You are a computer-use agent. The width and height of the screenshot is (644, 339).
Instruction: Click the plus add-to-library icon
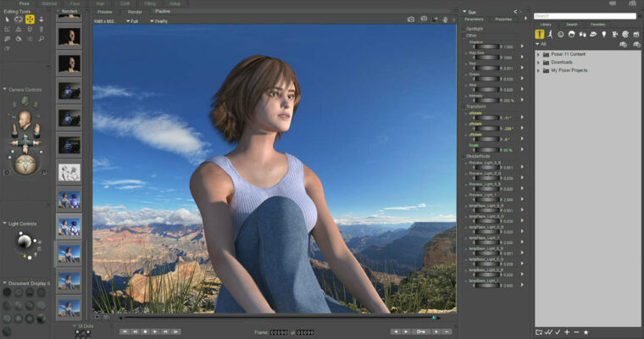coord(567,332)
